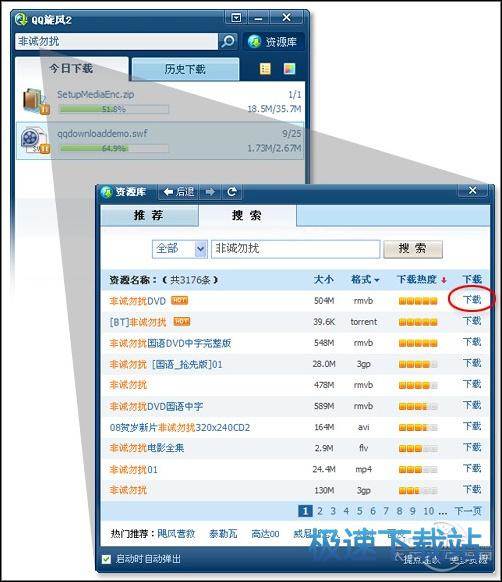This screenshot has width=502, height=582.
Task: Click 下载 for the torrent row
Action: click(472, 321)
